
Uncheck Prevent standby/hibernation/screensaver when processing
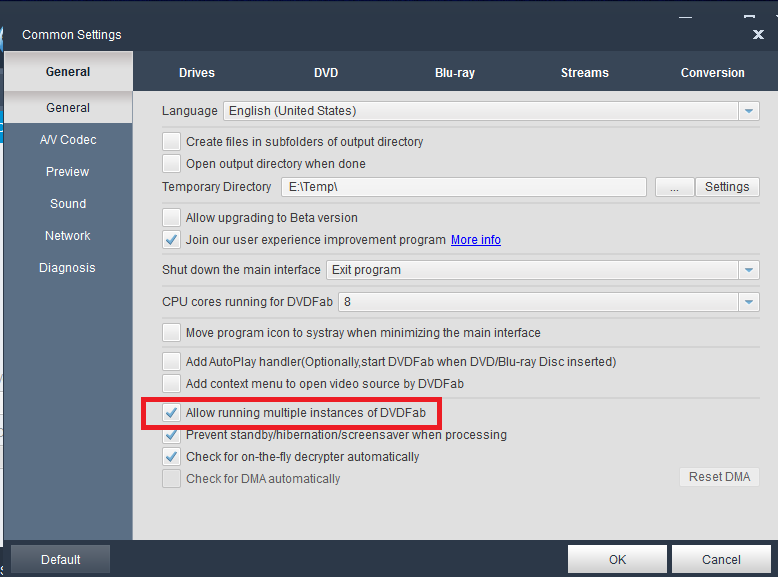[171, 435]
